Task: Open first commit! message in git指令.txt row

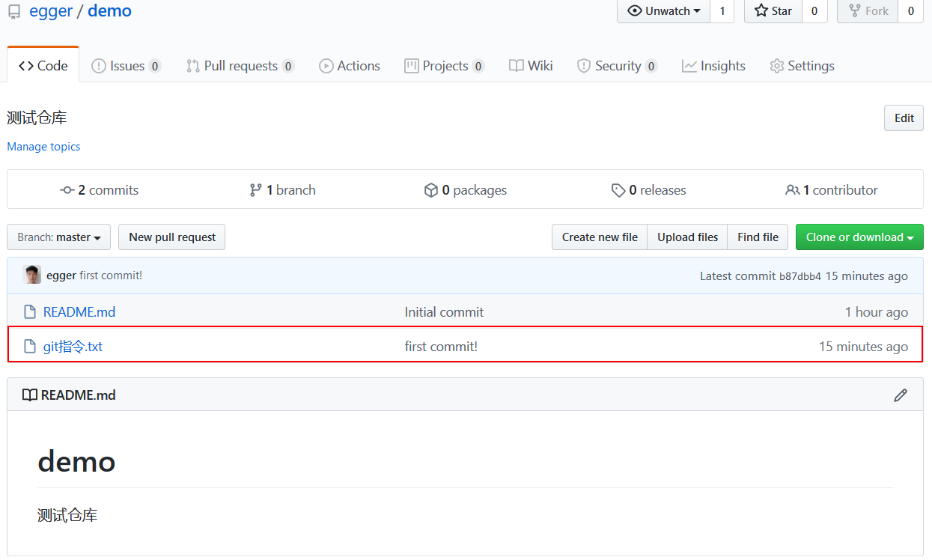Action: (441, 347)
